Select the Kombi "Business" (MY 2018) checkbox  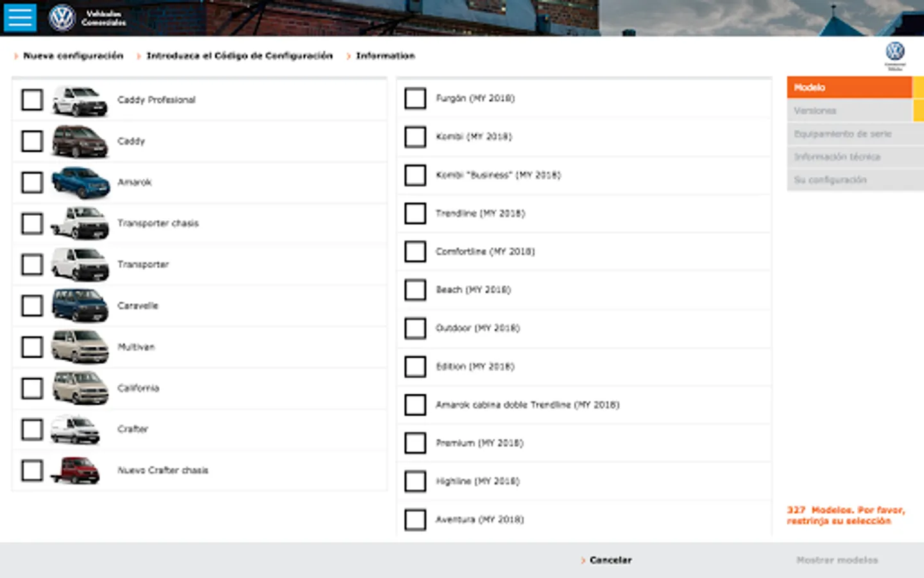pyautogui.click(x=415, y=175)
